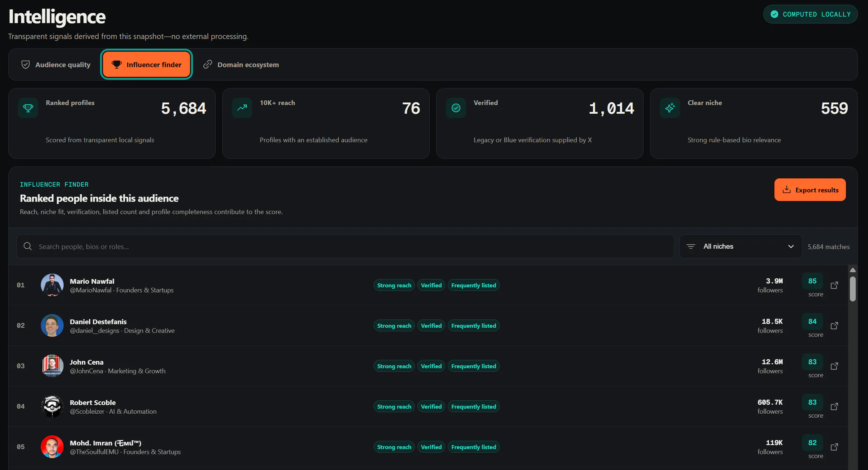This screenshot has width=868, height=470.
Task: Select the Influencer finder tab
Action: 146,65
